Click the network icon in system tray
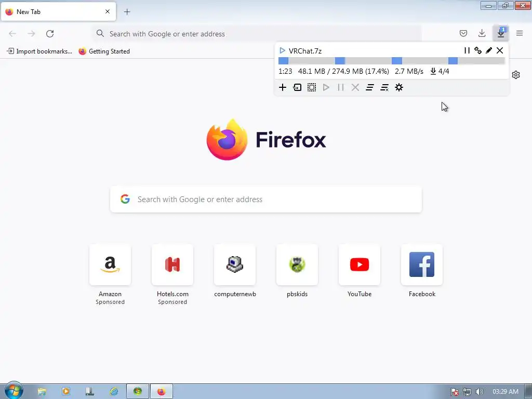This screenshot has height=399, width=532. (x=467, y=392)
